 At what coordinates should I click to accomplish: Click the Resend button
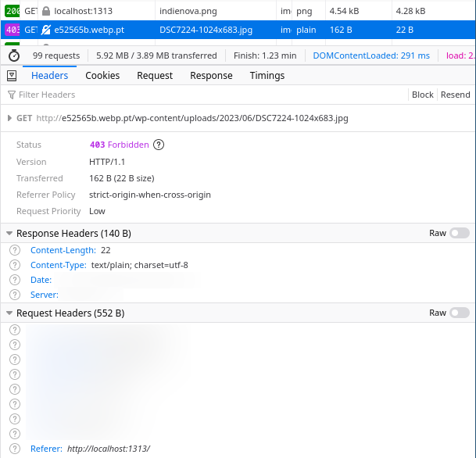456,95
